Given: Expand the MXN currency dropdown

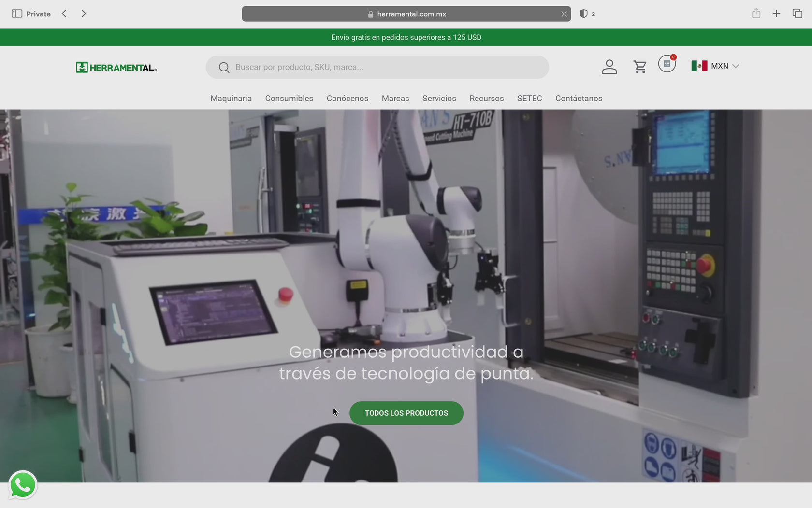Looking at the screenshot, I should click(x=715, y=66).
